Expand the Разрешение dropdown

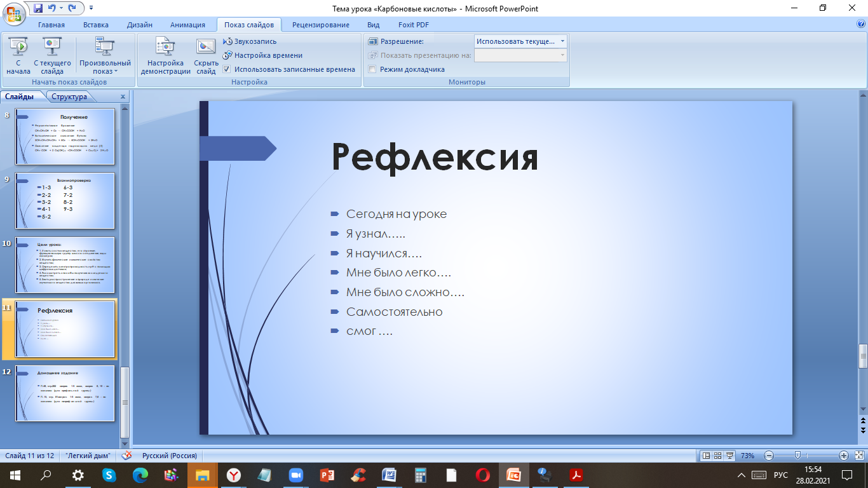pos(562,41)
